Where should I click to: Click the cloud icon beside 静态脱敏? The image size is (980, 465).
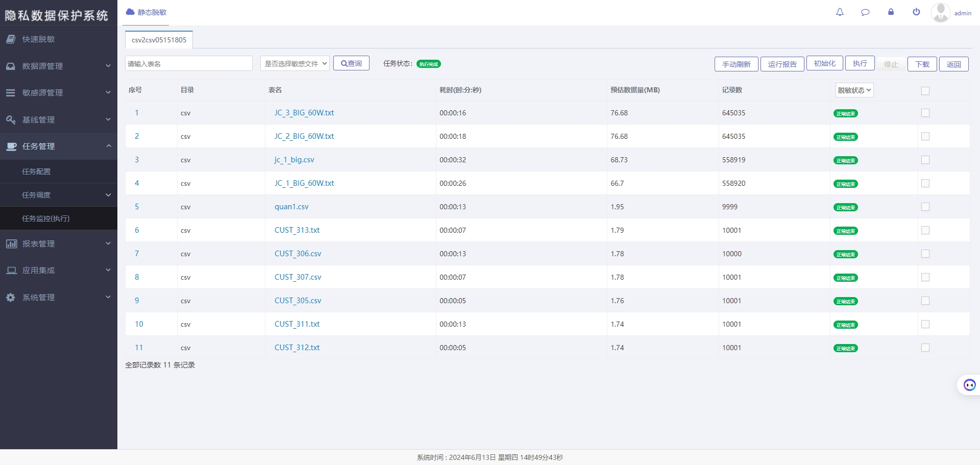pyautogui.click(x=130, y=12)
